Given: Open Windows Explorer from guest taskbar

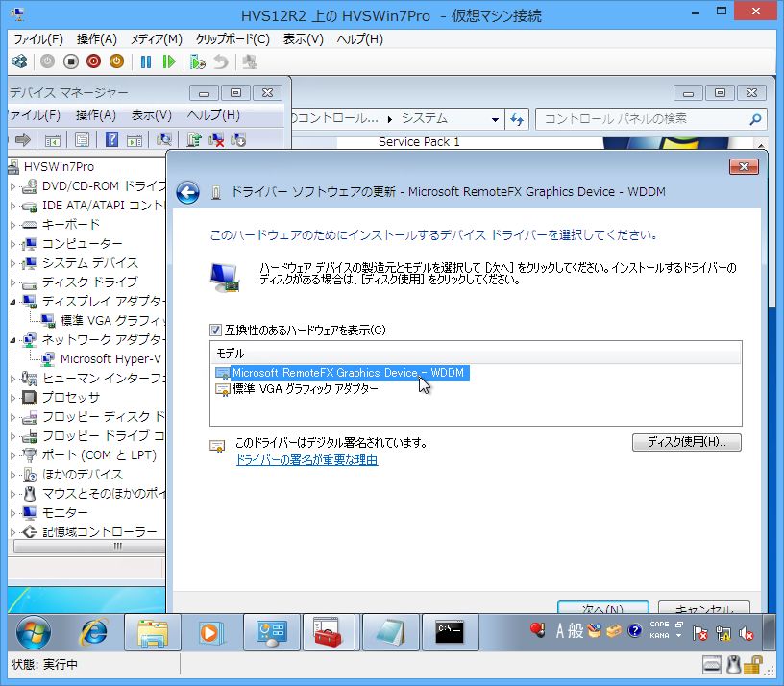Looking at the screenshot, I should click(x=153, y=632).
